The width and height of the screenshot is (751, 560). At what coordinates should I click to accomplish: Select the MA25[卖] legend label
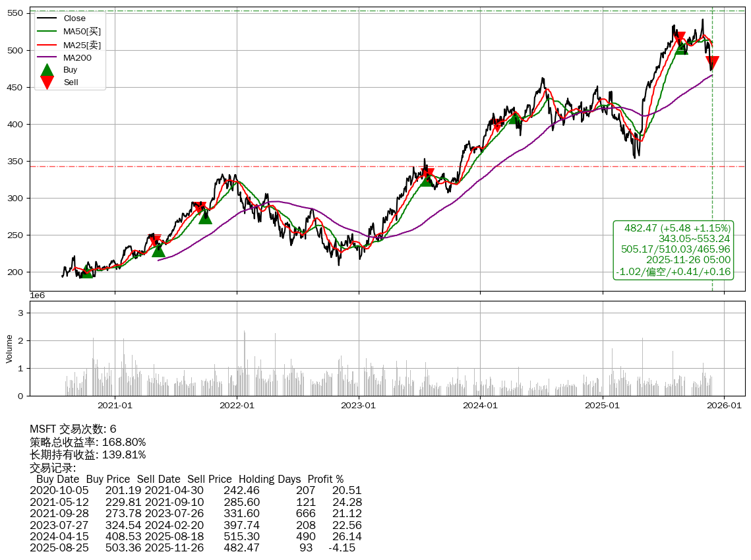coord(82,44)
